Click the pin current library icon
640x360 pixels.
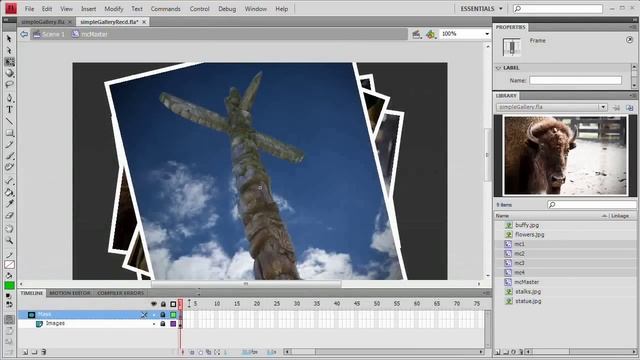[616, 107]
